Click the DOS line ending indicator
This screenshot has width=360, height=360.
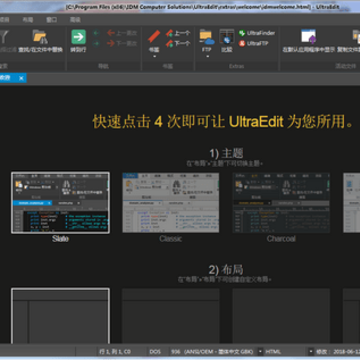pyautogui.click(x=155, y=352)
